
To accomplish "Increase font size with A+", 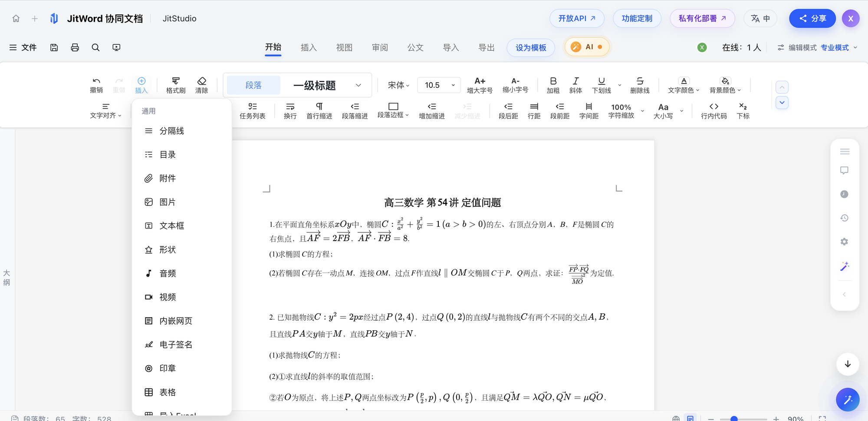I will (480, 85).
